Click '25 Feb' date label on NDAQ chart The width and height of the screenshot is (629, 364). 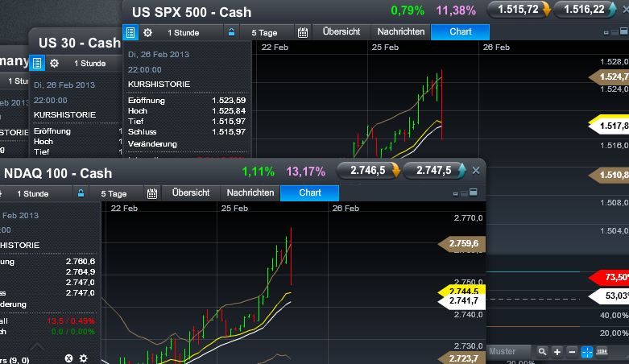(x=234, y=209)
